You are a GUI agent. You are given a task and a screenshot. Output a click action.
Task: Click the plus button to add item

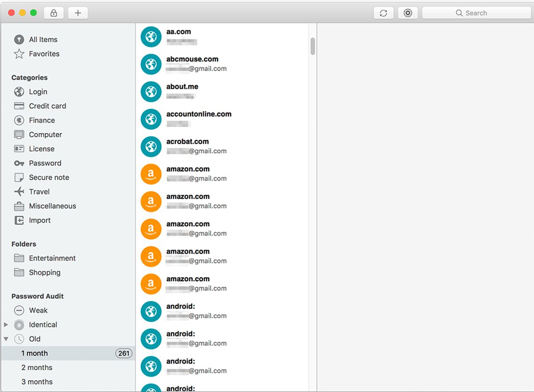tap(77, 13)
